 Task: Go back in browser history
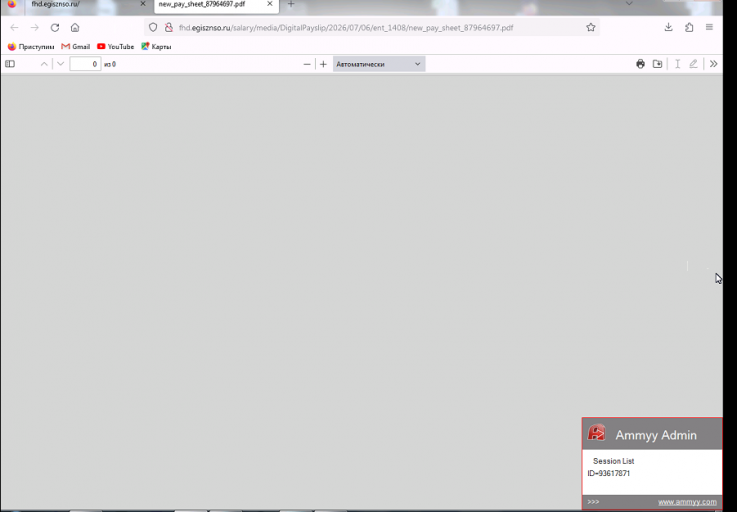pyautogui.click(x=15, y=28)
